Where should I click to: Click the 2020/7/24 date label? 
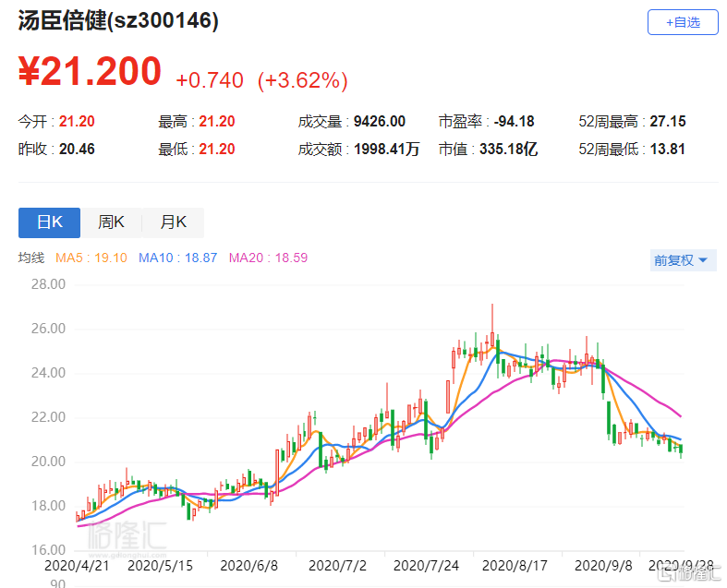tap(426, 566)
